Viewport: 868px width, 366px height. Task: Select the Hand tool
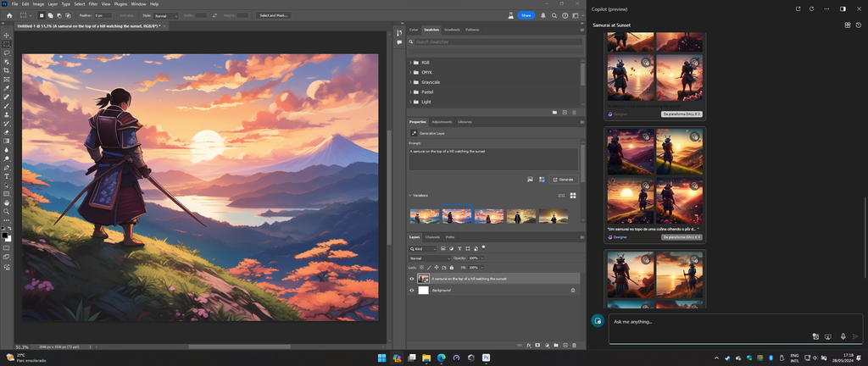pyautogui.click(x=7, y=202)
